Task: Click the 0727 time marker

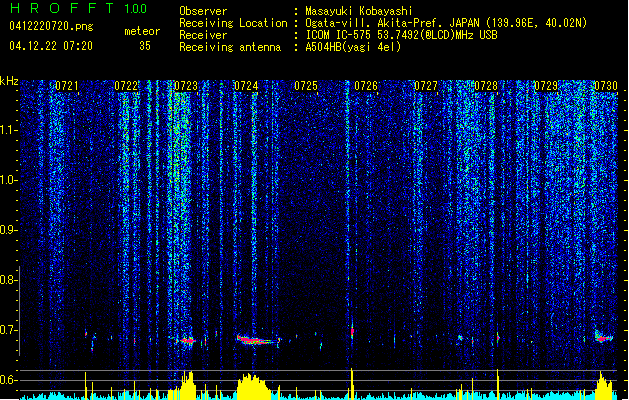Action: click(x=426, y=86)
